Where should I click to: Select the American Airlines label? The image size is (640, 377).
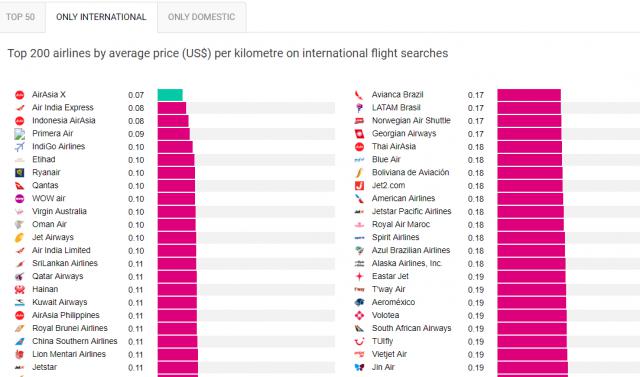(403, 198)
